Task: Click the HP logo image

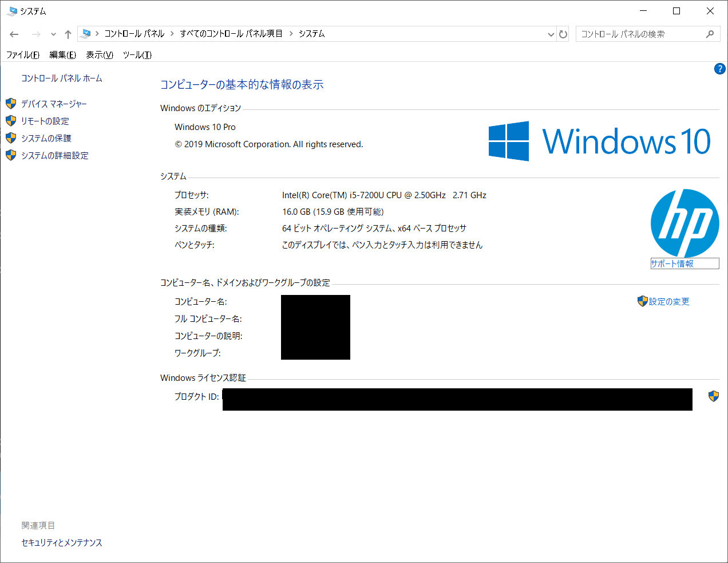Action: pyautogui.click(x=685, y=223)
